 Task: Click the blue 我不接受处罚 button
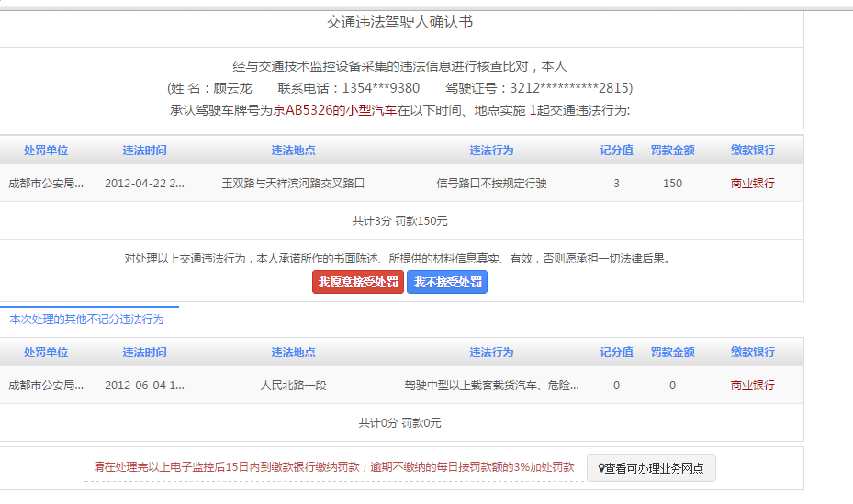pyautogui.click(x=447, y=282)
